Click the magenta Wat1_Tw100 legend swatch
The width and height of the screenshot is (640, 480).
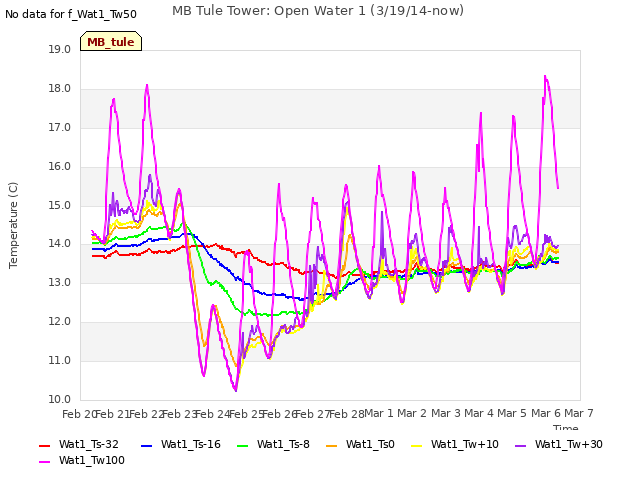point(44,462)
